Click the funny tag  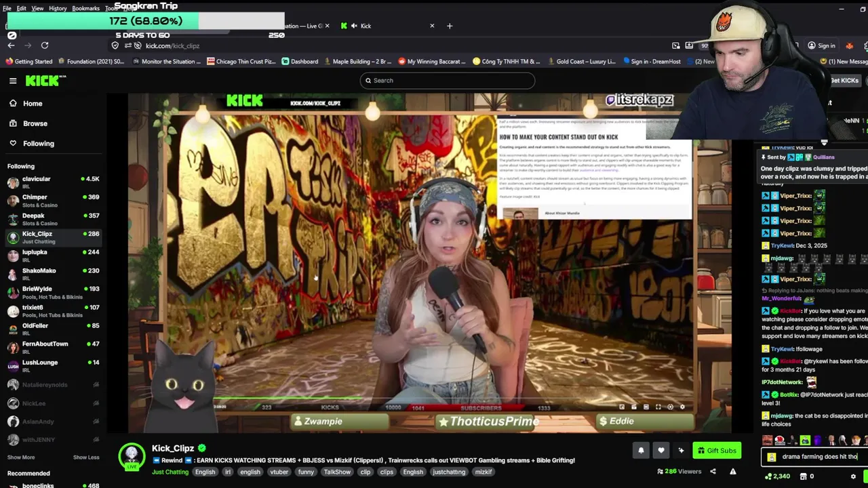click(306, 472)
